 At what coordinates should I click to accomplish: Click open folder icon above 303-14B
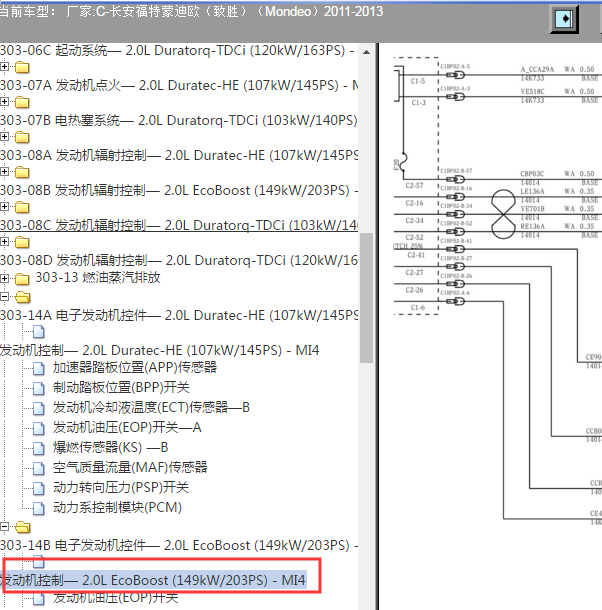pos(23,527)
